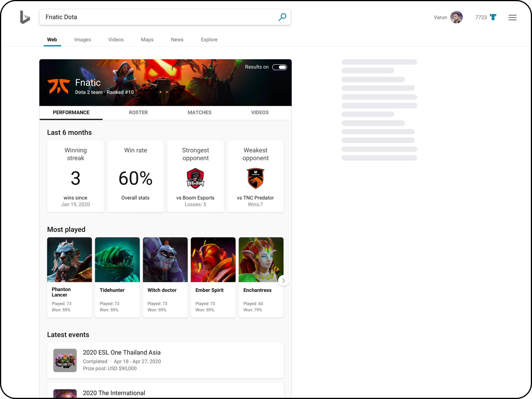The image size is (532, 399).
Task: Click the TNC Predator logo
Action: [255, 178]
